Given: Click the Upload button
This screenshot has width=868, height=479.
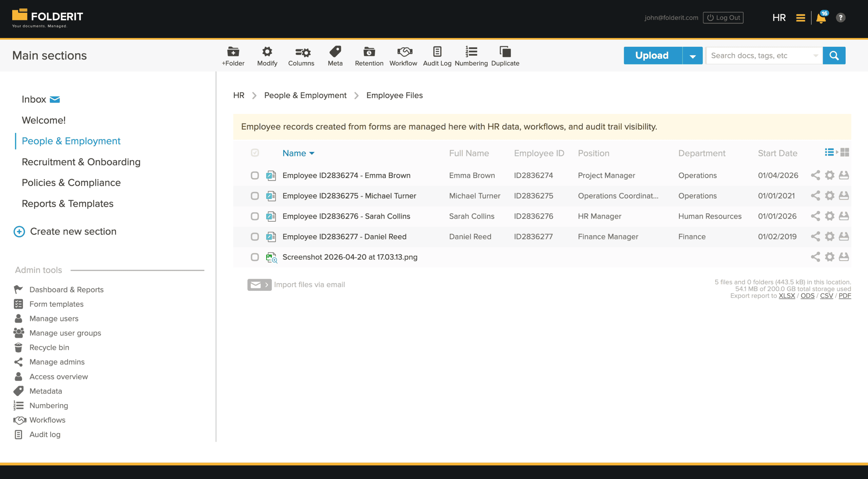Looking at the screenshot, I should click(x=653, y=56).
